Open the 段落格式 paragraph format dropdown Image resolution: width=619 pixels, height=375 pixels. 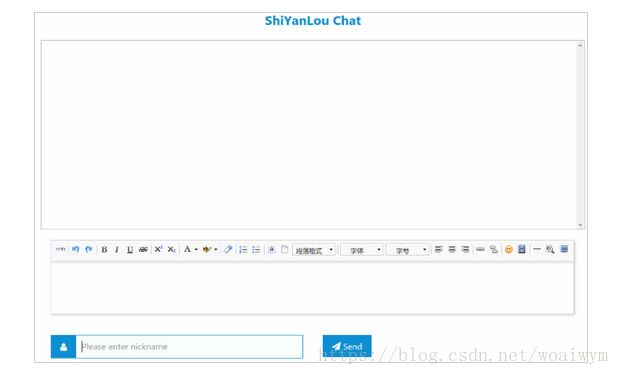click(x=314, y=250)
